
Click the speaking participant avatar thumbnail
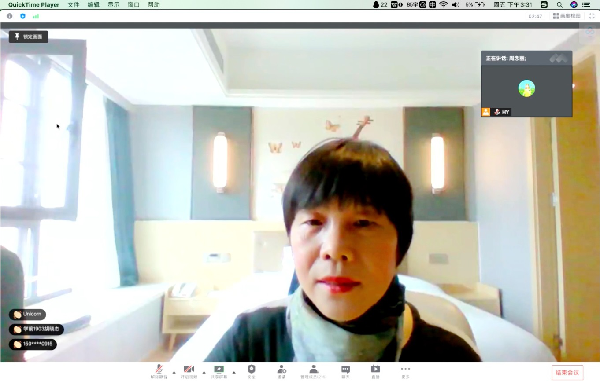(x=527, y=88)
